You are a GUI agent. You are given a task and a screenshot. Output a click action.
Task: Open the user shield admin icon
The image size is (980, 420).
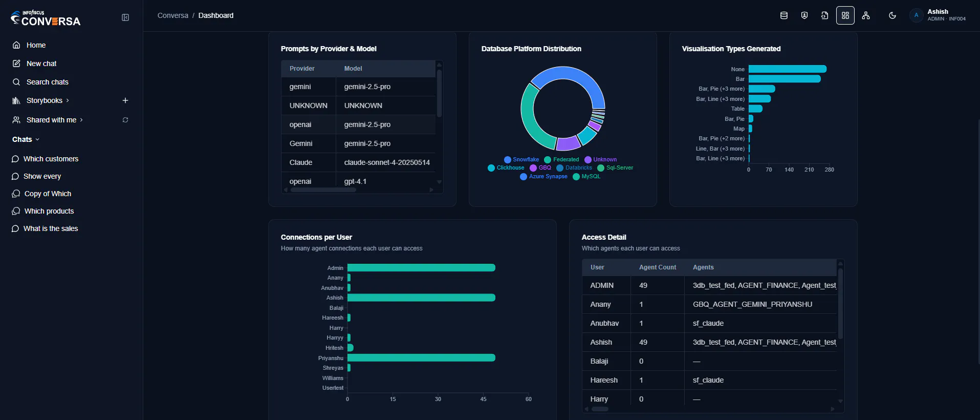tap(804, 15)
